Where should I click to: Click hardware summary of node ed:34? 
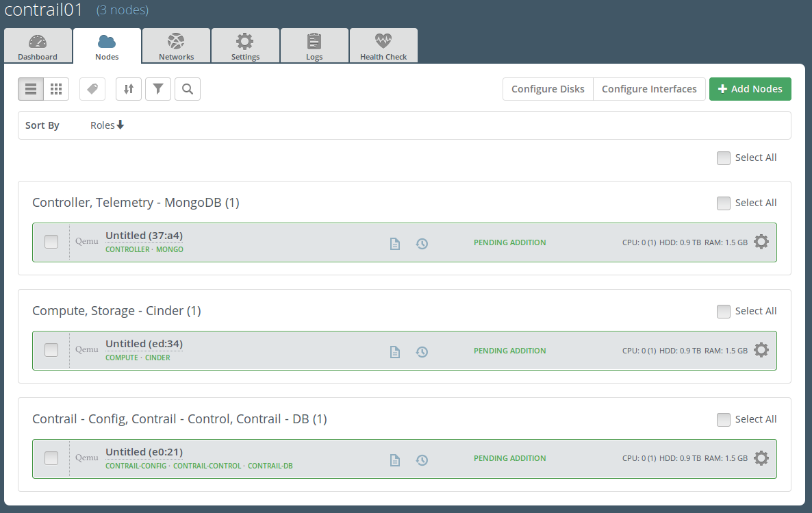pos(685,351)
